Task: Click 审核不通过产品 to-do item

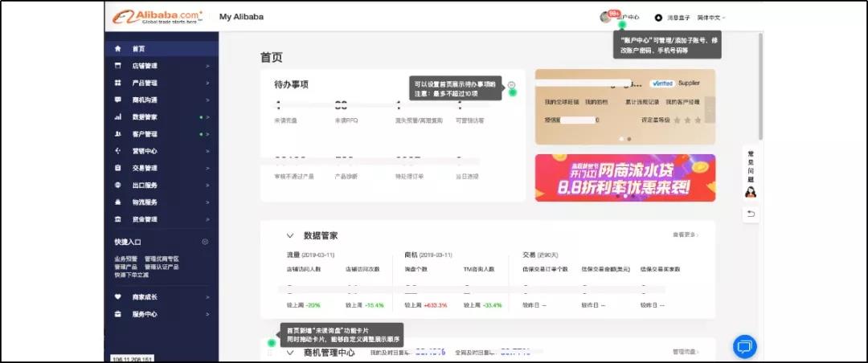Action: pos(294,177)
